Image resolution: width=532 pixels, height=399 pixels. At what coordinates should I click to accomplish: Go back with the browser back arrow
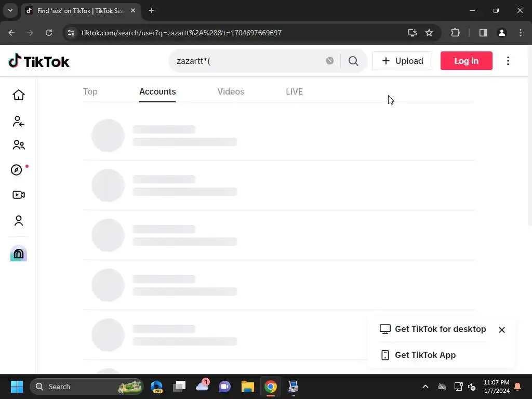[11, 33]
